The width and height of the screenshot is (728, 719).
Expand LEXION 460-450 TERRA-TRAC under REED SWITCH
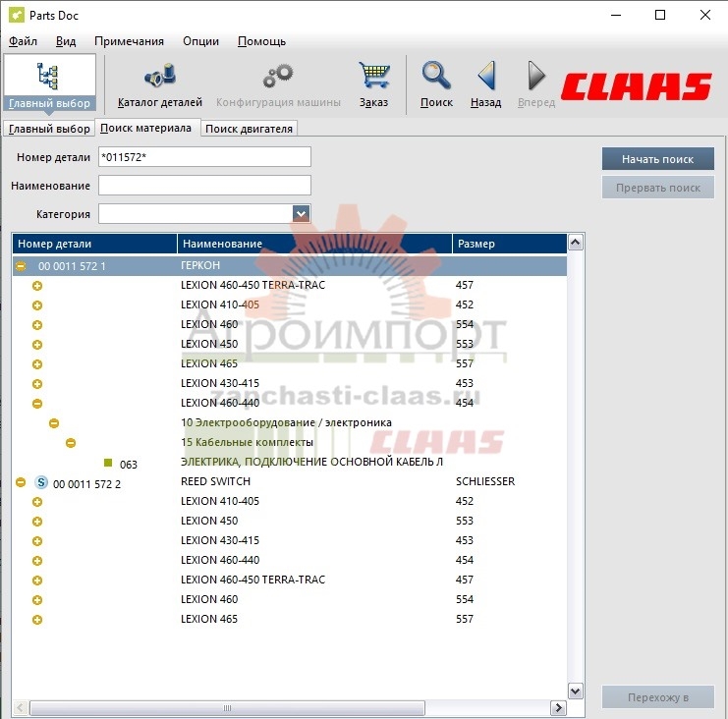tap(37, 581)
